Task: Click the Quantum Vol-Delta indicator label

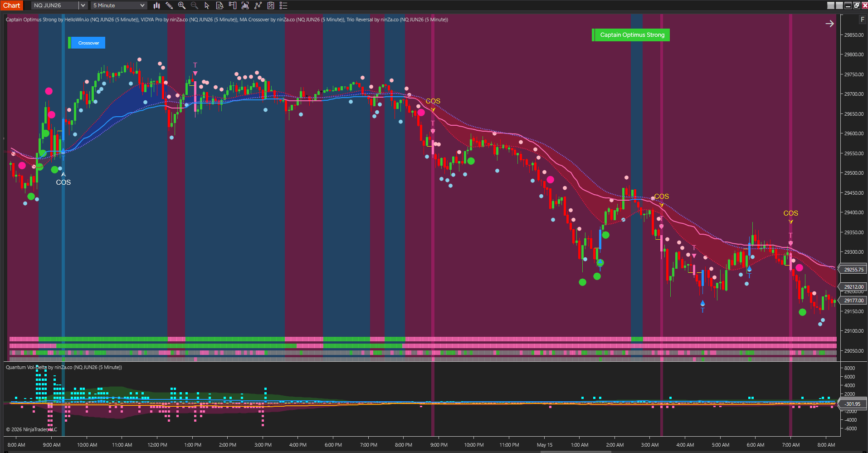Action: pos(64,367)
